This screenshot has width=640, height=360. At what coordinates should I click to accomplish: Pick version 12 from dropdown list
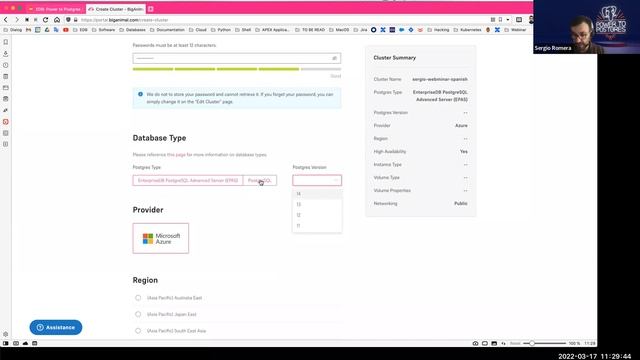317,215
